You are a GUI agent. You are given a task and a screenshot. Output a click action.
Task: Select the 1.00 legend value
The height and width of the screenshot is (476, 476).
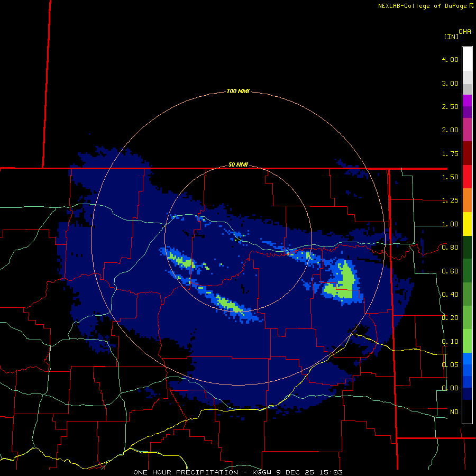(x=450, y=224)
